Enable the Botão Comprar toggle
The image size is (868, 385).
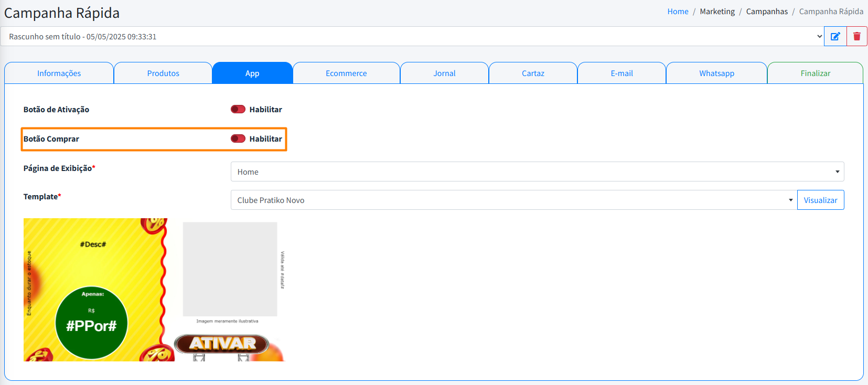coord(238,138)
